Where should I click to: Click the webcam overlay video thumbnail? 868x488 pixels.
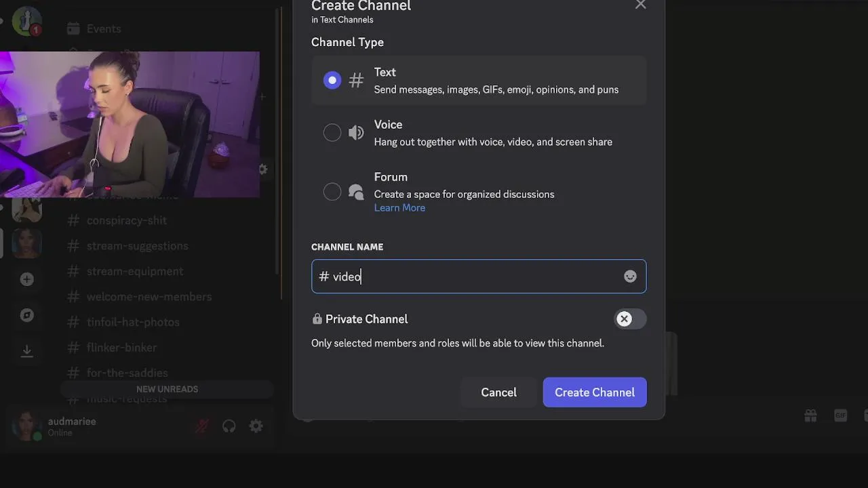point(130,125)
